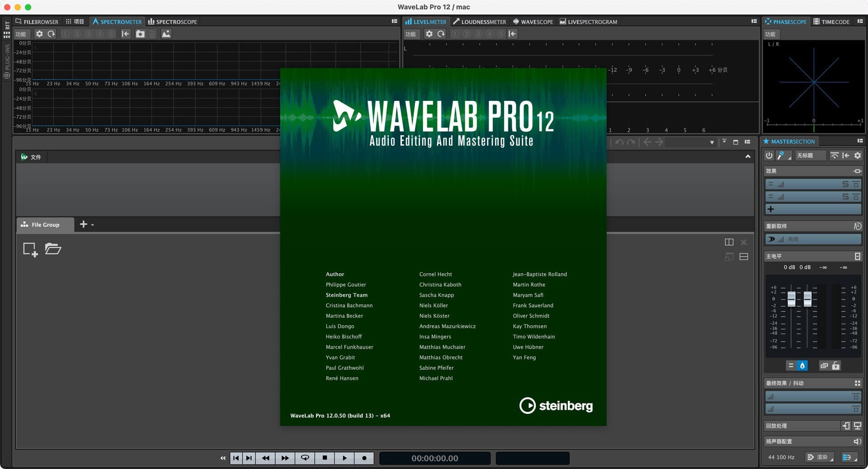Click Spectrometer refresh arrow icon
Viewport: 868px width, 469px height.
pyautogui.click(x=51, y=34)
